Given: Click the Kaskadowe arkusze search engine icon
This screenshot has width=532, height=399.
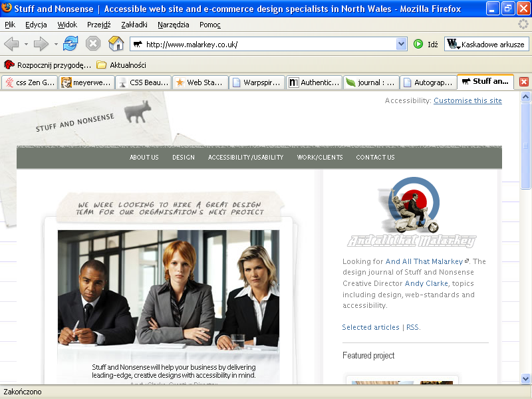Looking at the screenshot, I should (453, 44).
